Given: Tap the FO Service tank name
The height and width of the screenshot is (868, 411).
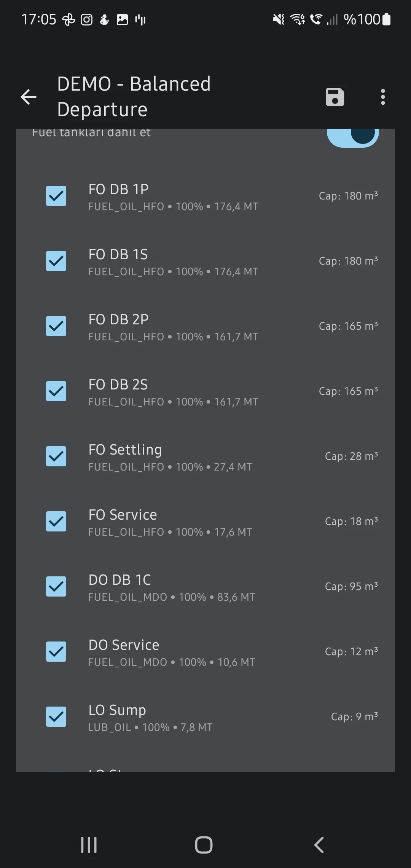Looking at the screenshot, I should [x=123, y=515].
